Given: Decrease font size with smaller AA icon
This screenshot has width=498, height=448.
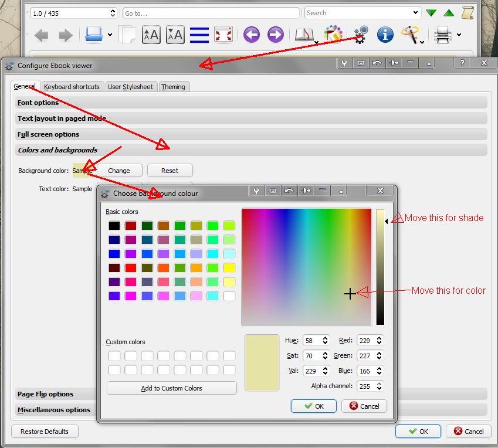Looking at the screenshot, I should (175, 35).
